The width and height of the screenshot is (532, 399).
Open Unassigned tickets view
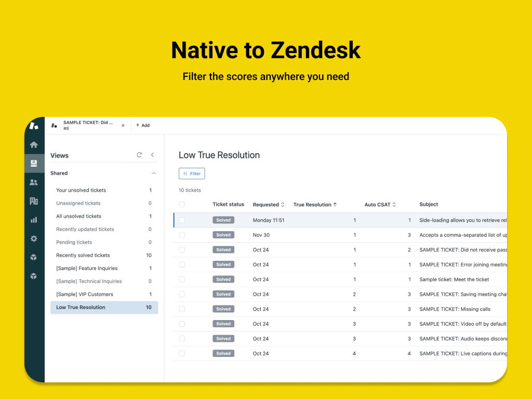(x=104, y=203)
